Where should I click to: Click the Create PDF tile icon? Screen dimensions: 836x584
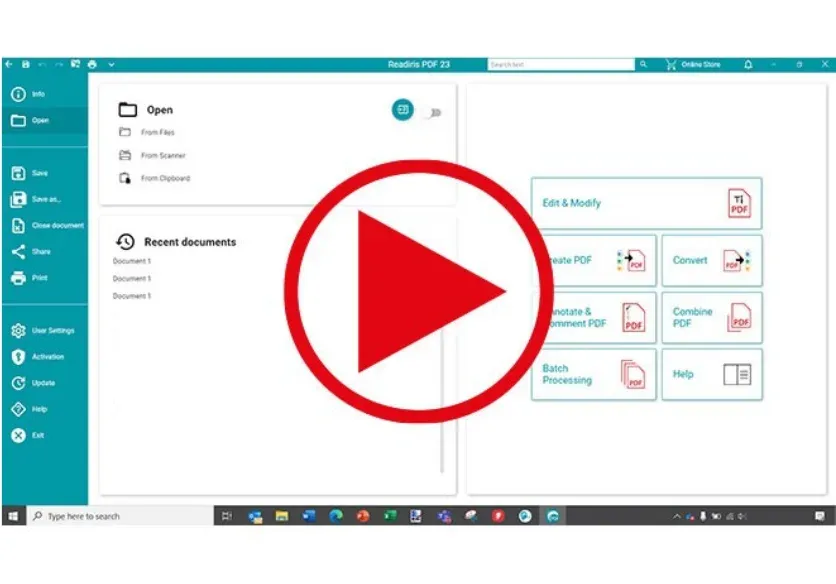pyautogui.click(x=631, y=261)
